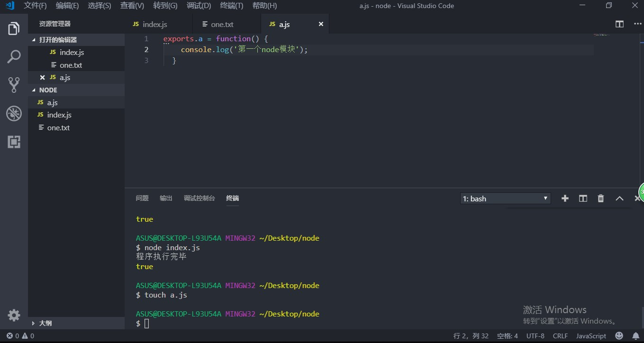The height and width of the screenshot is (343, 644).
Task: Open the Debug menu
Action: click(x=199, y=6)
